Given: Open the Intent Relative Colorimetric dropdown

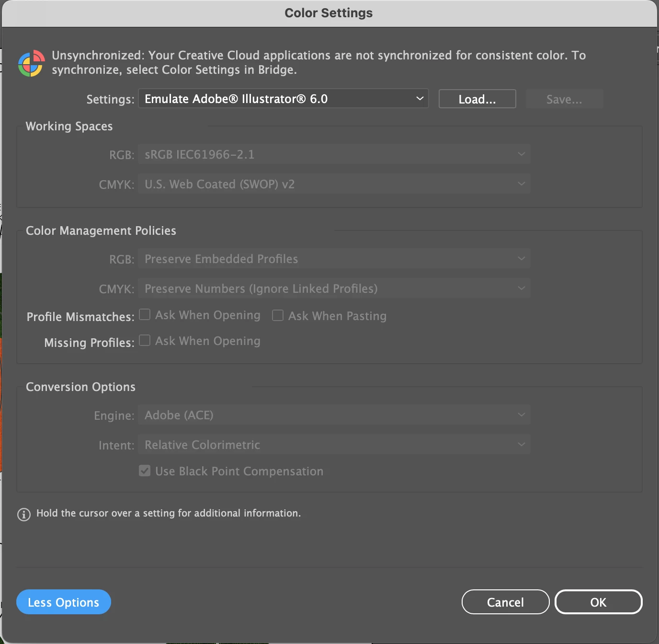Looking at the screenshot, I should pyautogui.click(x=334, y=445).
